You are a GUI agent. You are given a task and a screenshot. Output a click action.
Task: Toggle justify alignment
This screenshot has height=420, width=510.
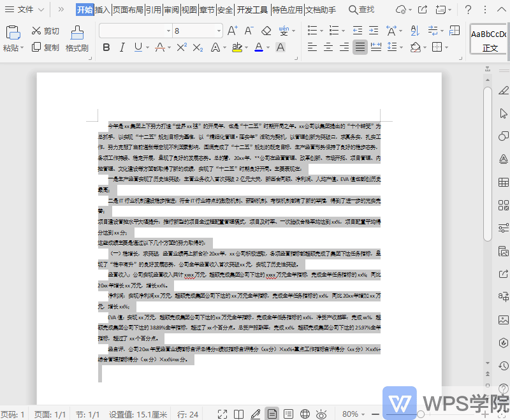(360, 47)
